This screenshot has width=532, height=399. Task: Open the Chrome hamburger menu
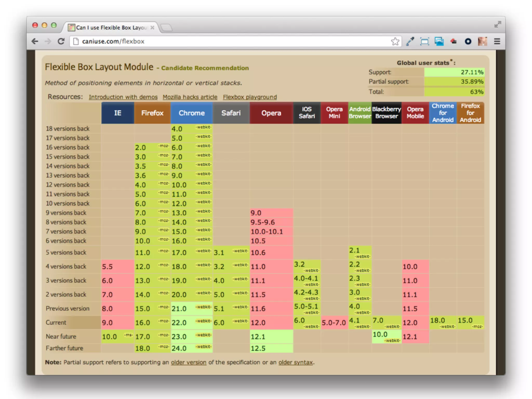click(497, 41)
